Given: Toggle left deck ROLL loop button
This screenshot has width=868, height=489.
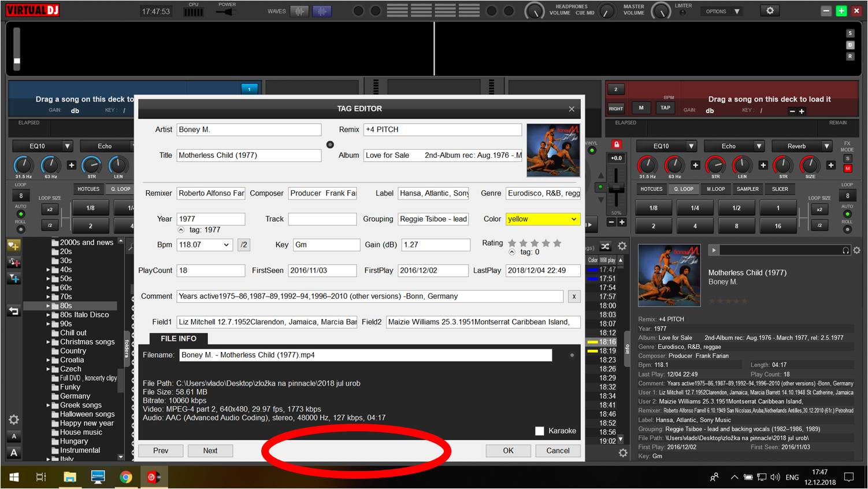Looking at the screenshot, I should coord(21,230).
